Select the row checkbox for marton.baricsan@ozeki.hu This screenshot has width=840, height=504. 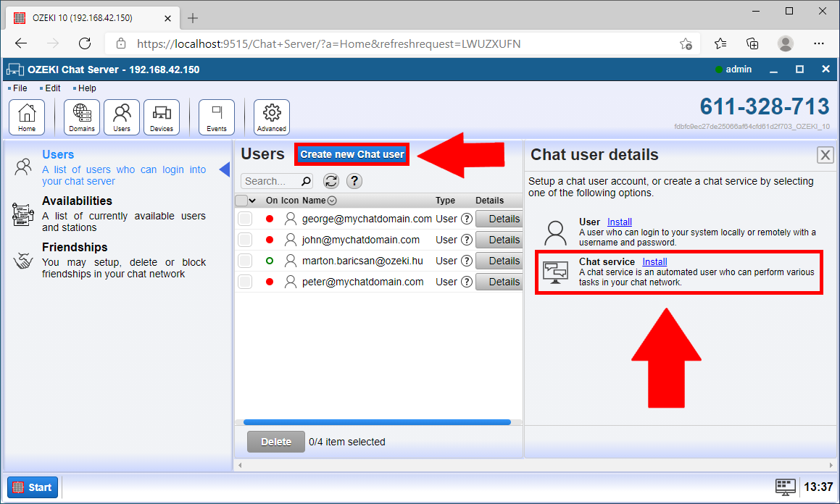244,261
